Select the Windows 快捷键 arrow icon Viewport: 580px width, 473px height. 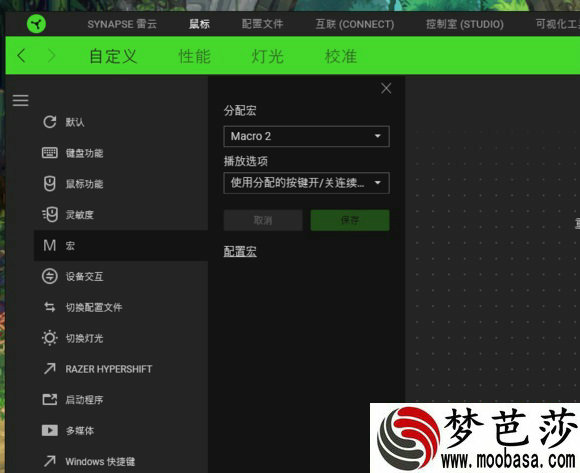coord(50,461)
